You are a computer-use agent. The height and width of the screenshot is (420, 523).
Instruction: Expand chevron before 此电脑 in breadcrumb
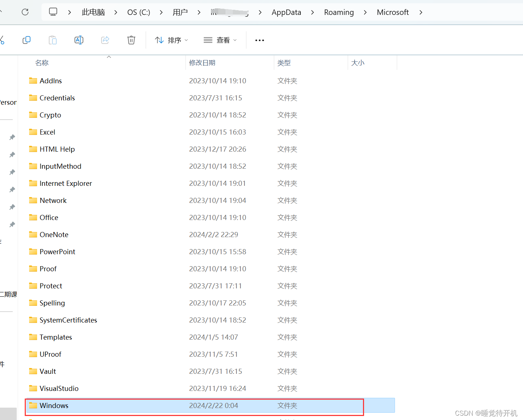coord(69,12)
